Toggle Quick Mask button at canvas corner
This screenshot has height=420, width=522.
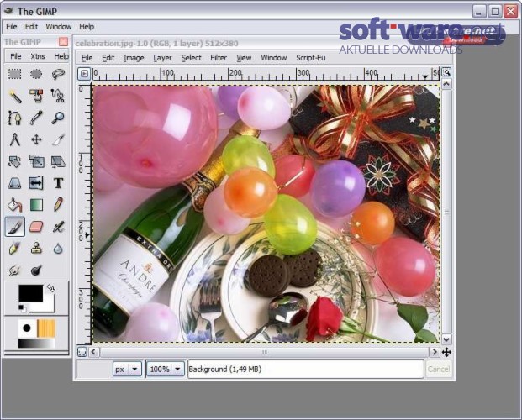pos(82,352)
